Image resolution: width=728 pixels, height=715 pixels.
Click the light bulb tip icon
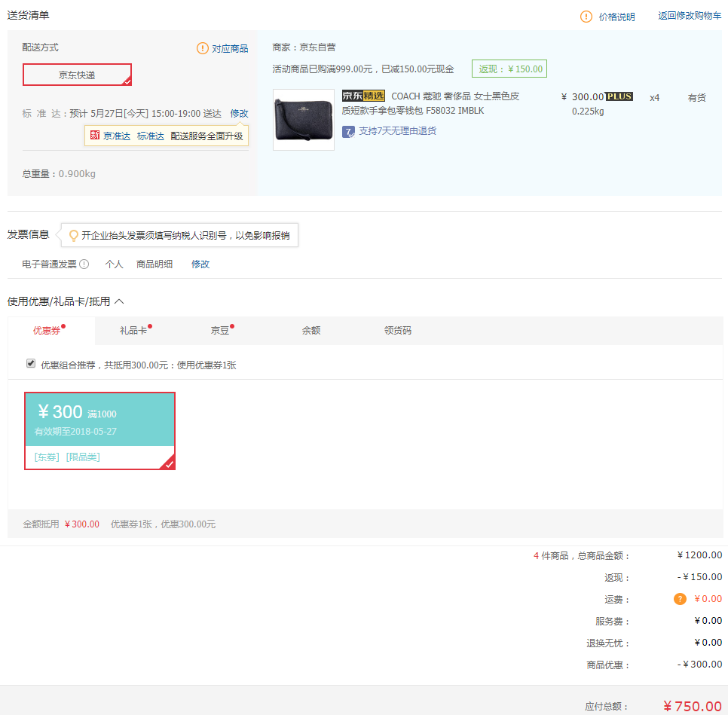[x=73, y=235]
